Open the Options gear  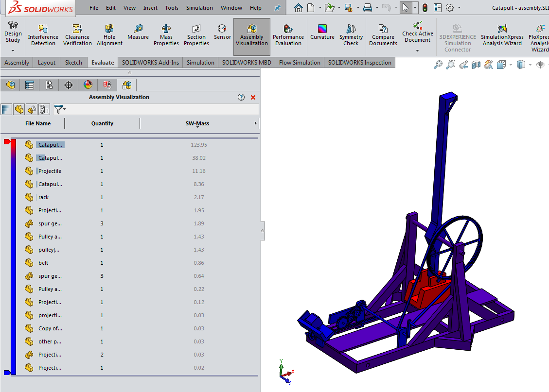pos(450,8)
